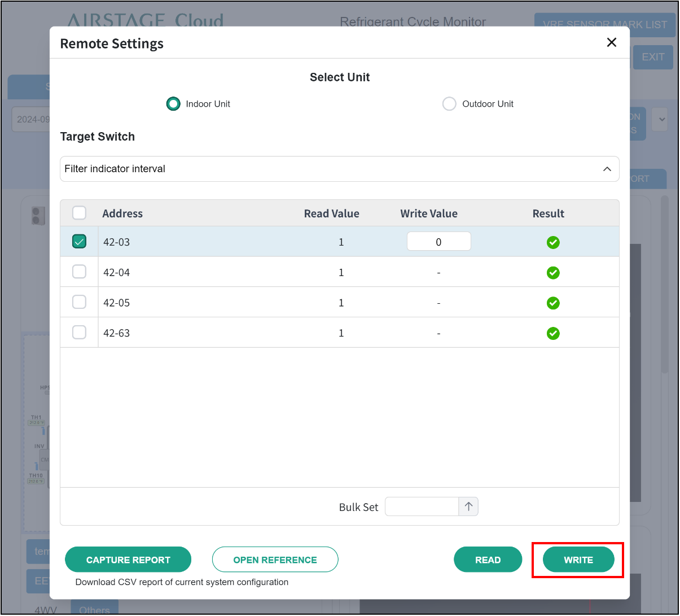Open the reference via OPEN REFERENCE
This screenshot has width=680, height=616.
pyautogui.click(x=275, y=560)
